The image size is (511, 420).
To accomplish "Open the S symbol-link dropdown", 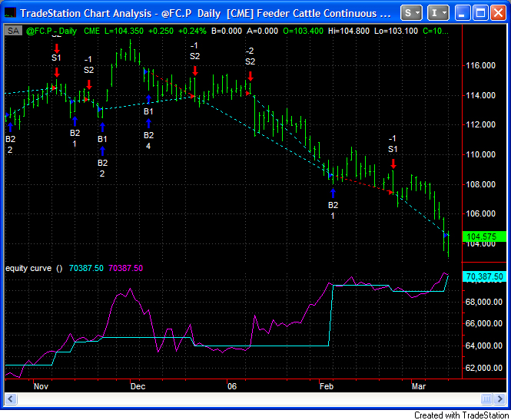I will 412,13.
